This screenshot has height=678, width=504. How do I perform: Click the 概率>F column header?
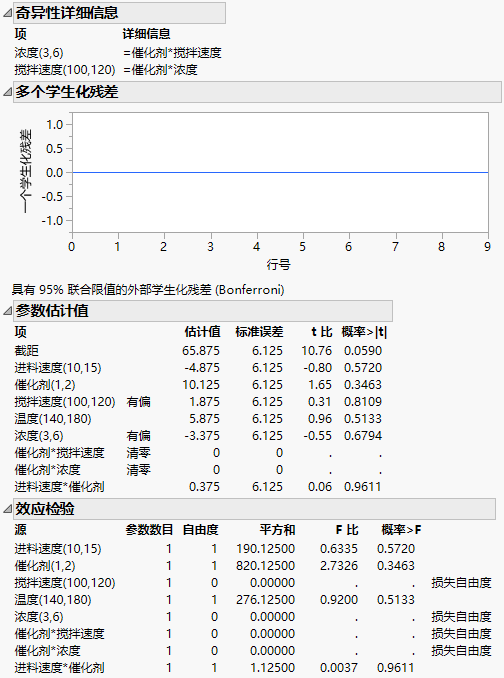(401, 530)
